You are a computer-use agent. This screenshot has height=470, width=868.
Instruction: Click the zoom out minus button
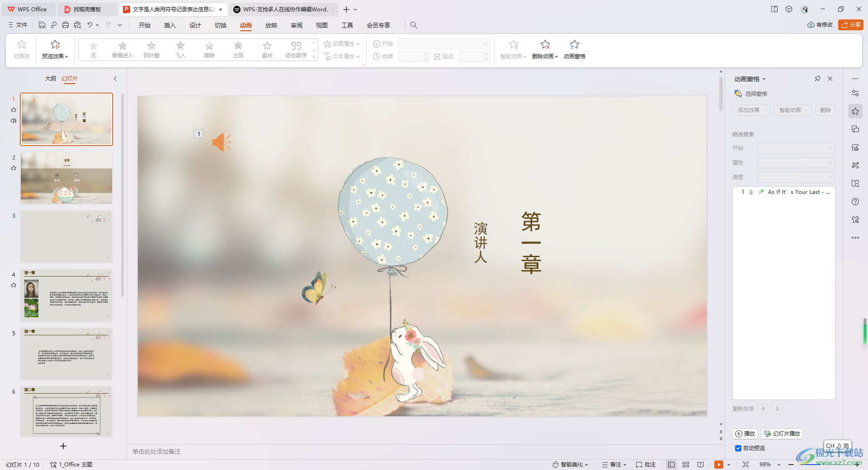(x=791, y=465)
